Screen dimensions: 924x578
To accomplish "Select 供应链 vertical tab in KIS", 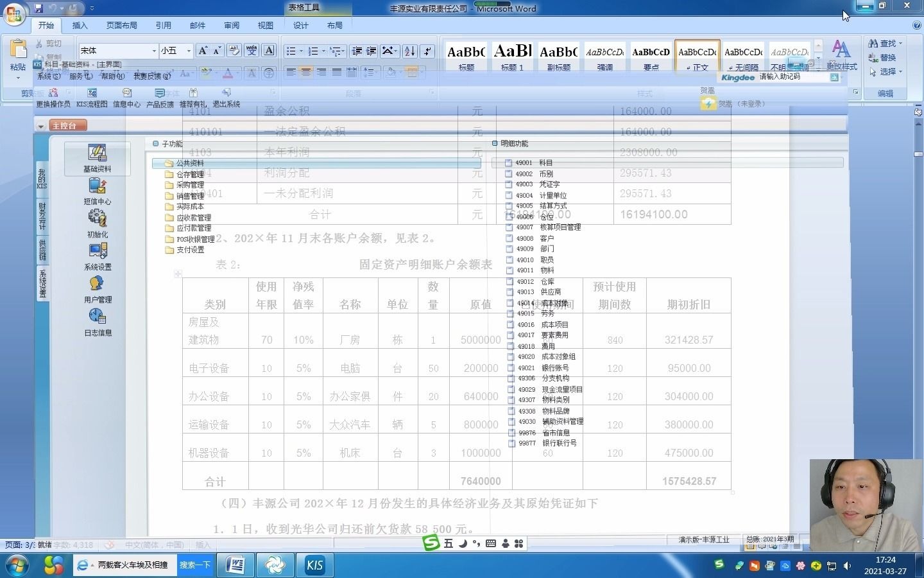I will pos(42,250).
